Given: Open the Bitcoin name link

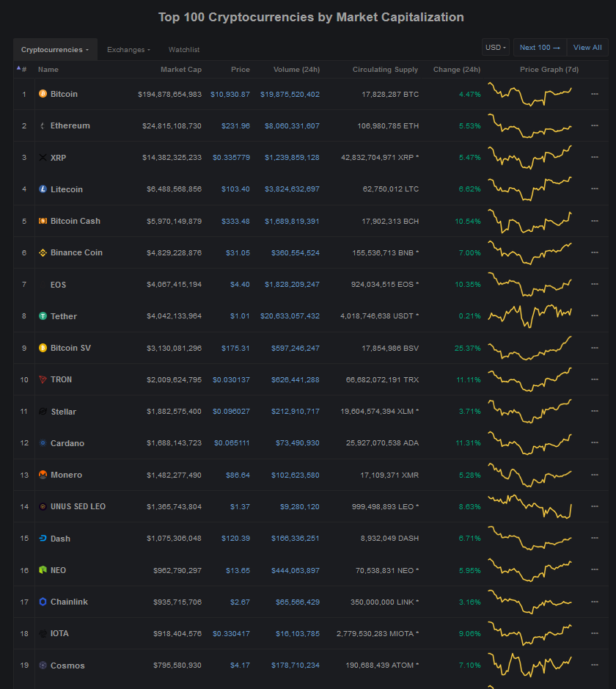Looking at the screenshot, I should click(64, 94).
